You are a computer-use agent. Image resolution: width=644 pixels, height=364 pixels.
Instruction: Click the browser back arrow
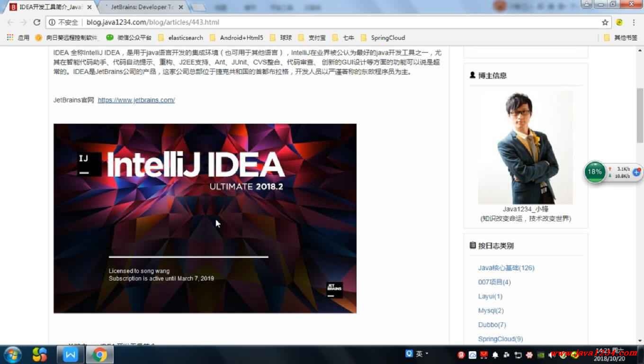(10, 22)
